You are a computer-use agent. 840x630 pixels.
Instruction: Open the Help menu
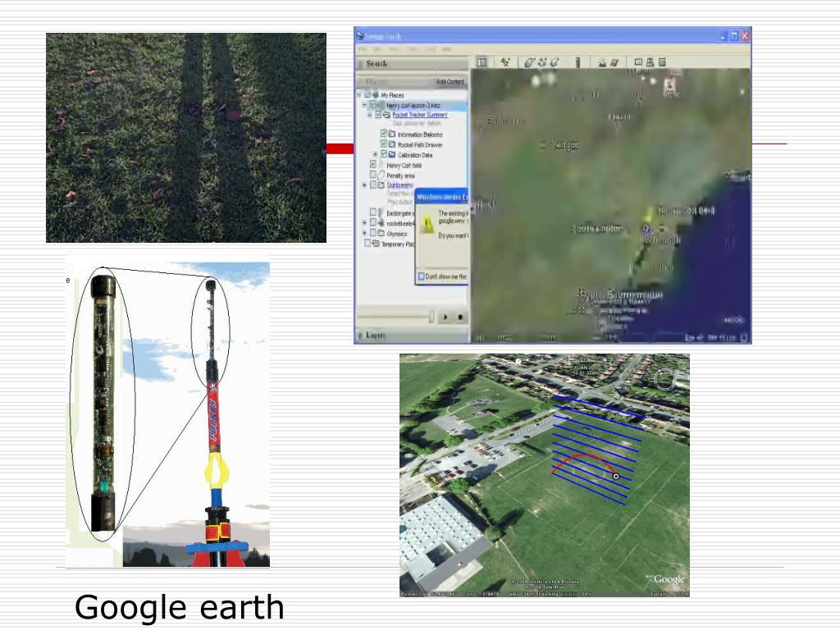446,49
